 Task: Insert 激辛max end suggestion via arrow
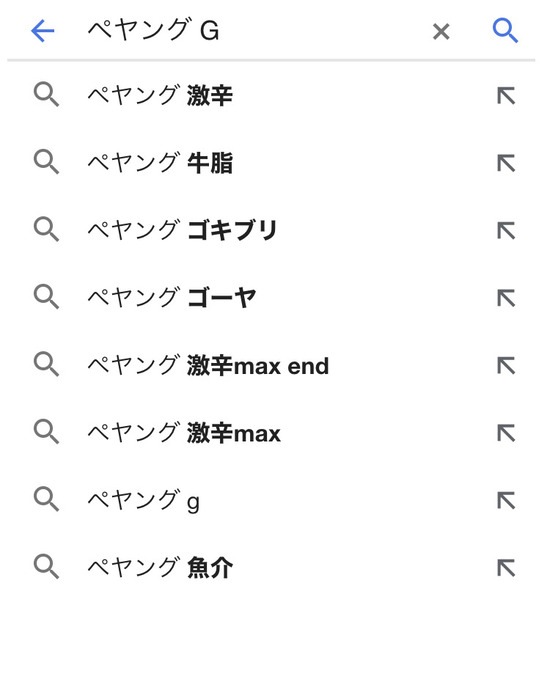[506, 366]
